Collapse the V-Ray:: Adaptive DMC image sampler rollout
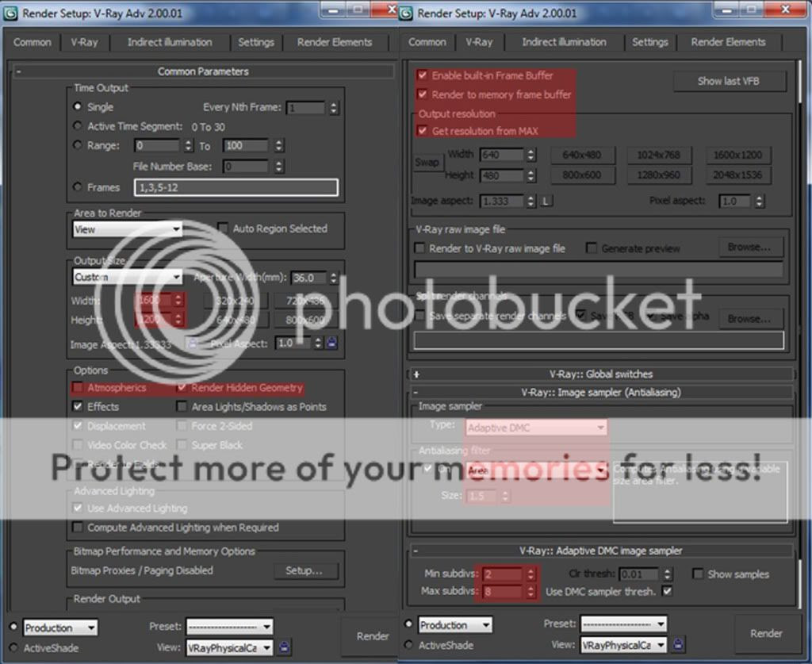This screenshot has height=664, width=812. 601,551
